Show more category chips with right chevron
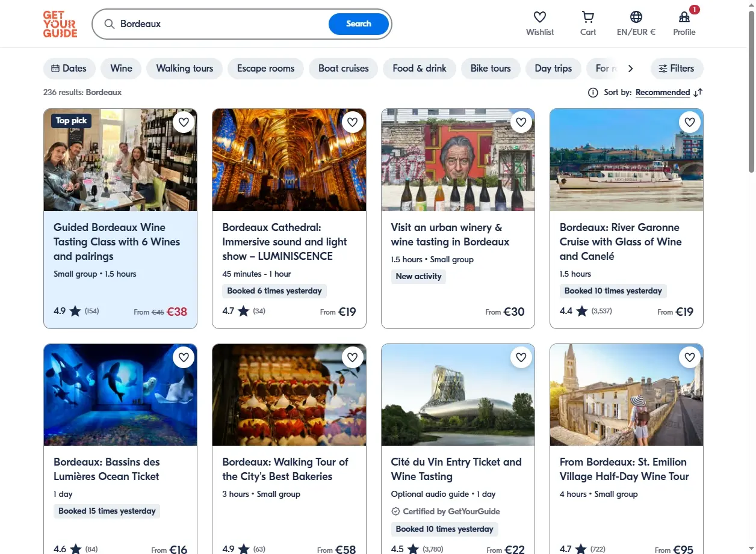756x554 pixels. coord(630,69)
